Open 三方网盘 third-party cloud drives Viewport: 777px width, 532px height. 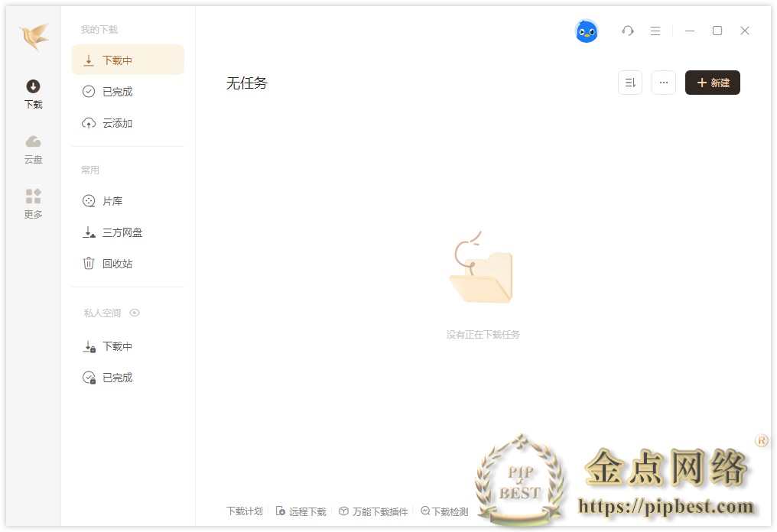pos(121,232)
